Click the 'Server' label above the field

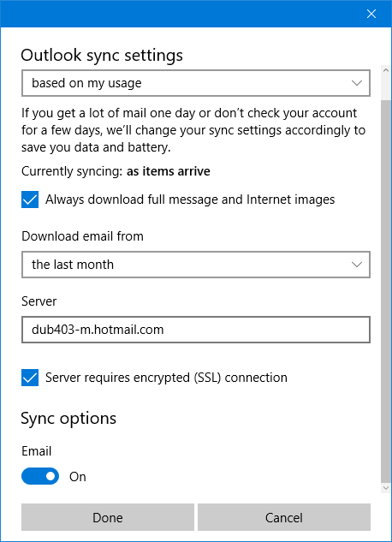[x=39, y=301]
